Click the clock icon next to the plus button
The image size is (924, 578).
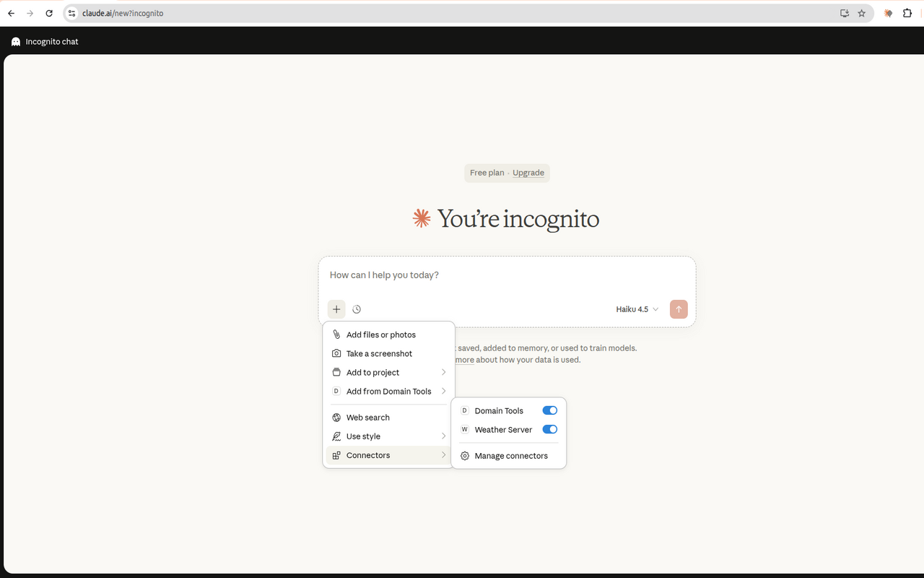[357, 309]
